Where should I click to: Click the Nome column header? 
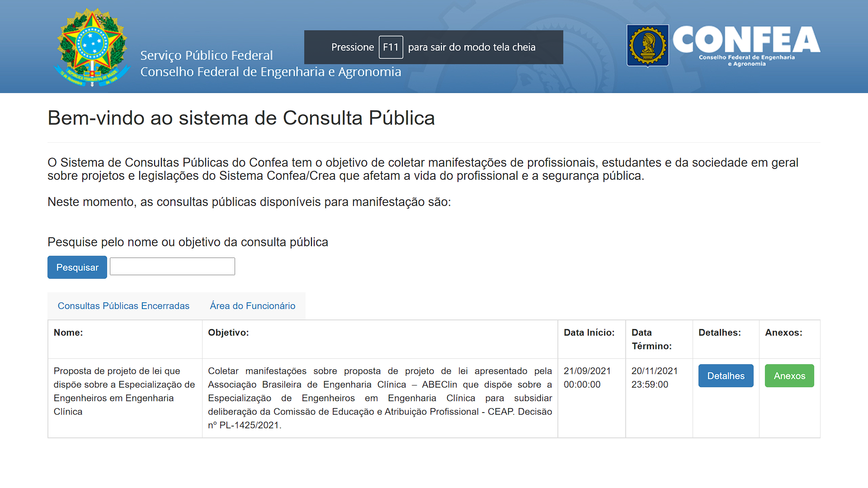(68, 333)
